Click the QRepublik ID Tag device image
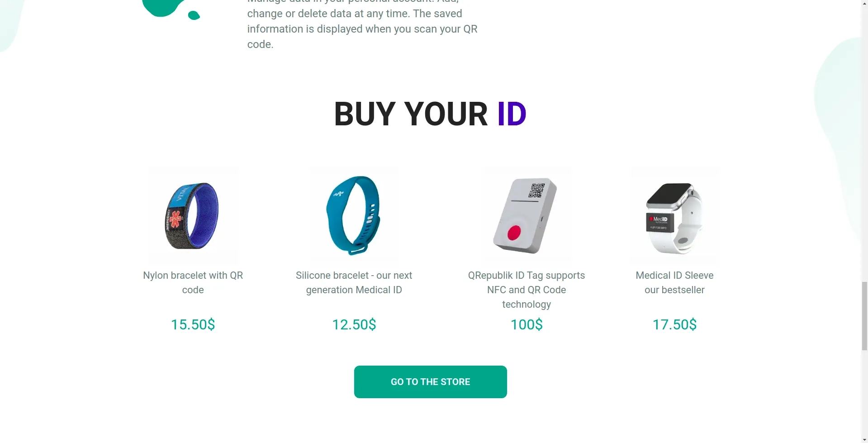This screenshot has height=443, width=868. pos(526,215)
